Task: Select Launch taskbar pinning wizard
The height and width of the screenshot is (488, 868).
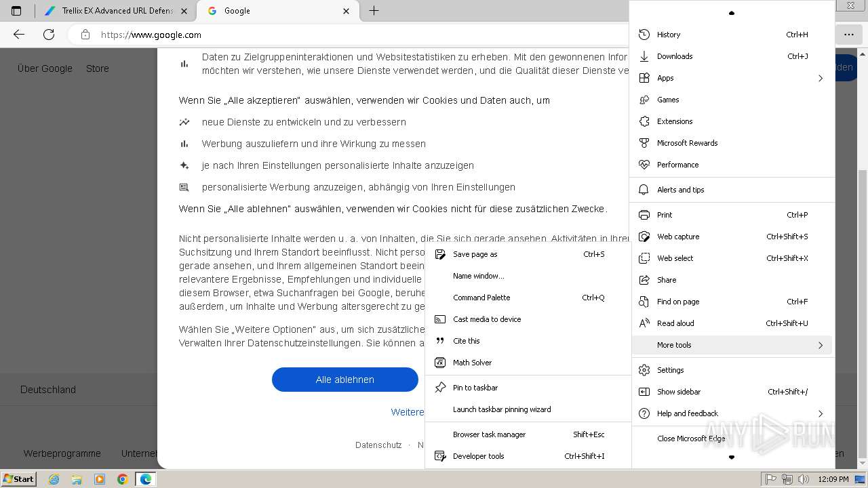Action: pyautogui.click(x=528, y=409)
